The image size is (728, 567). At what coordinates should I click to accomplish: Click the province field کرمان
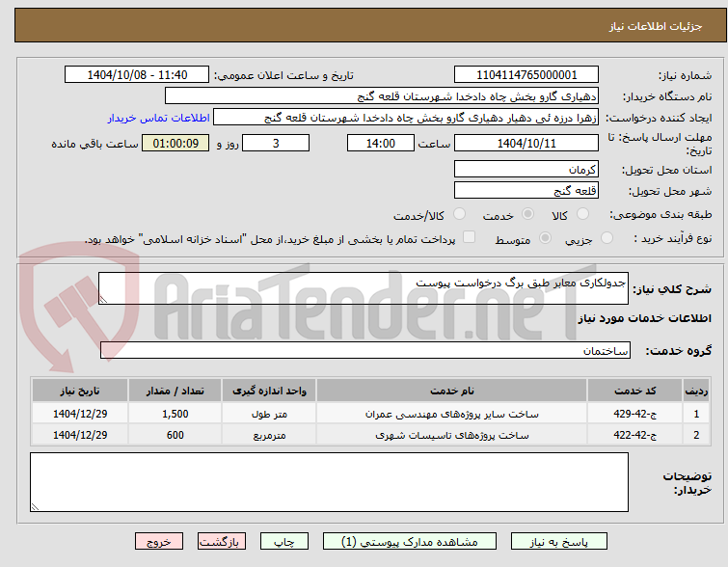click(526, 169)
